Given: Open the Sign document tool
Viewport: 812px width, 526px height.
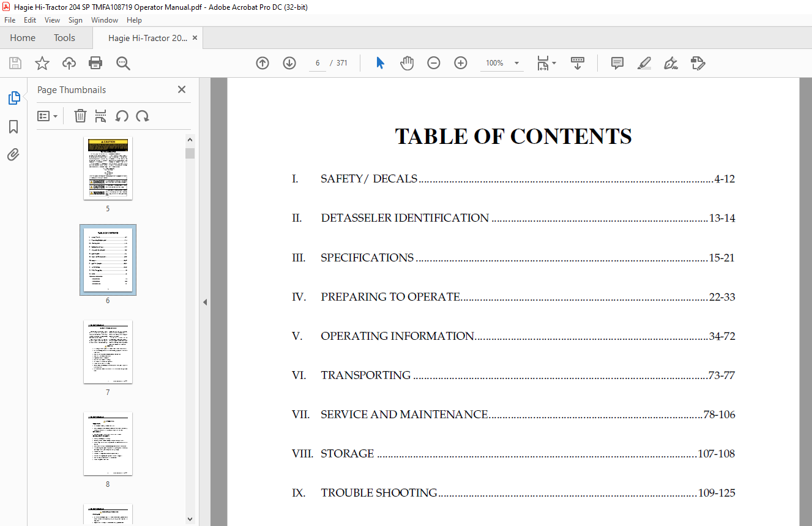Looking at the screenshot, I should 671,63.
